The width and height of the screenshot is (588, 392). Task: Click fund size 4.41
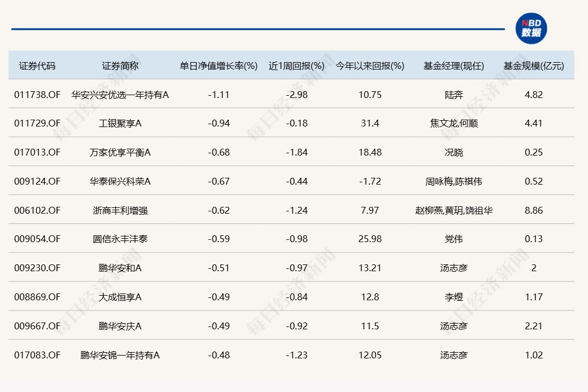[533, 123]
